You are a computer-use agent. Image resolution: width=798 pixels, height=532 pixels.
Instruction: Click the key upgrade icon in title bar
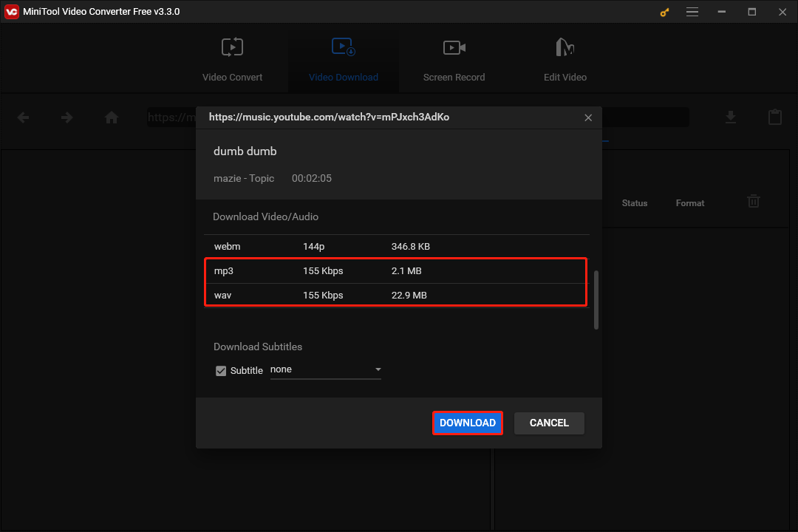664,12
